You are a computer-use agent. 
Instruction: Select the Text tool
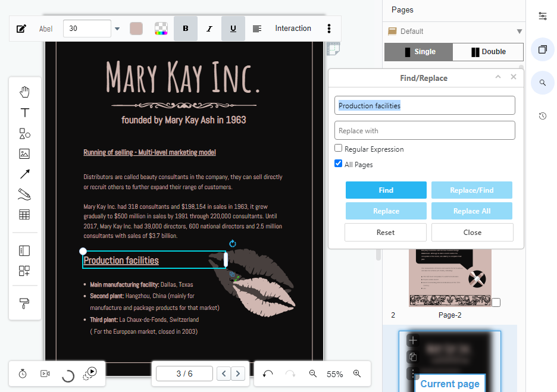pos(24,113)
